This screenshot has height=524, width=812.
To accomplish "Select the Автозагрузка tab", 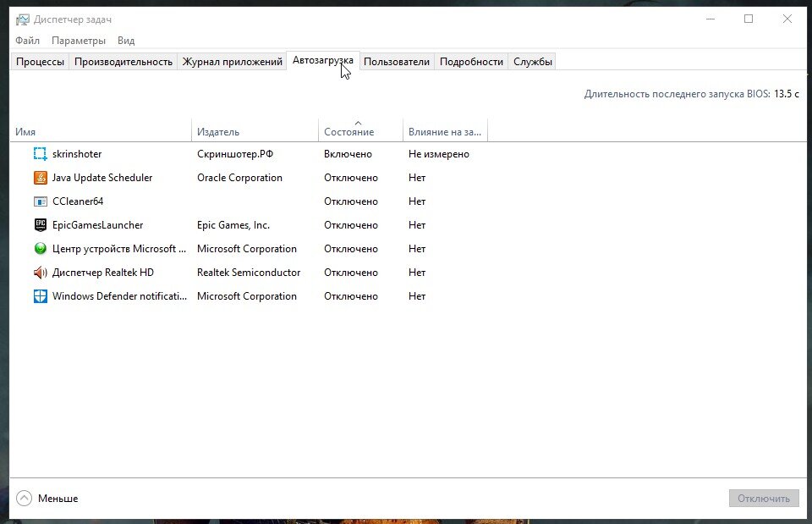I will [x=323, y=61].
